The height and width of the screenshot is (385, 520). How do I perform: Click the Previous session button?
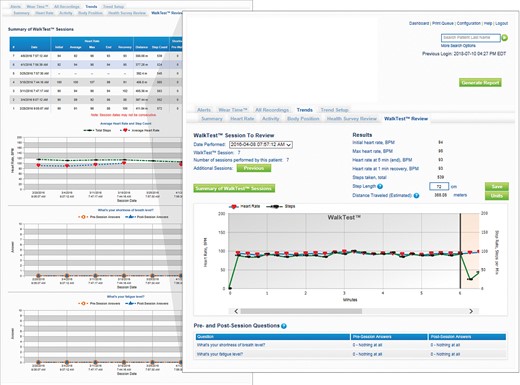[254, 168]
